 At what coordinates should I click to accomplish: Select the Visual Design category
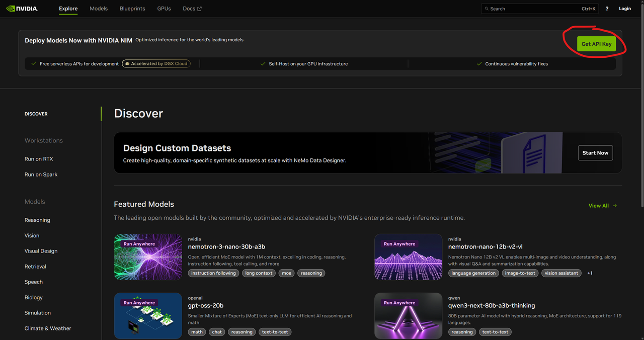(41, 251)
